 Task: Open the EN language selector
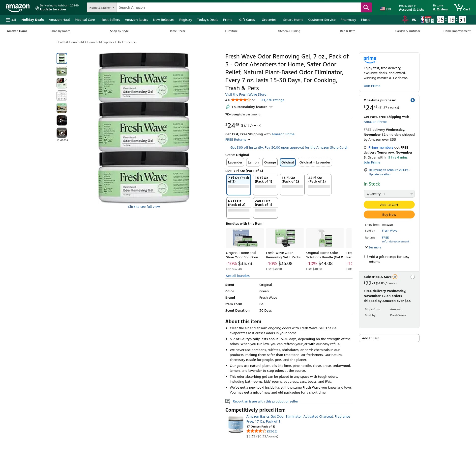pyautogui.click(x=386, y=9)
